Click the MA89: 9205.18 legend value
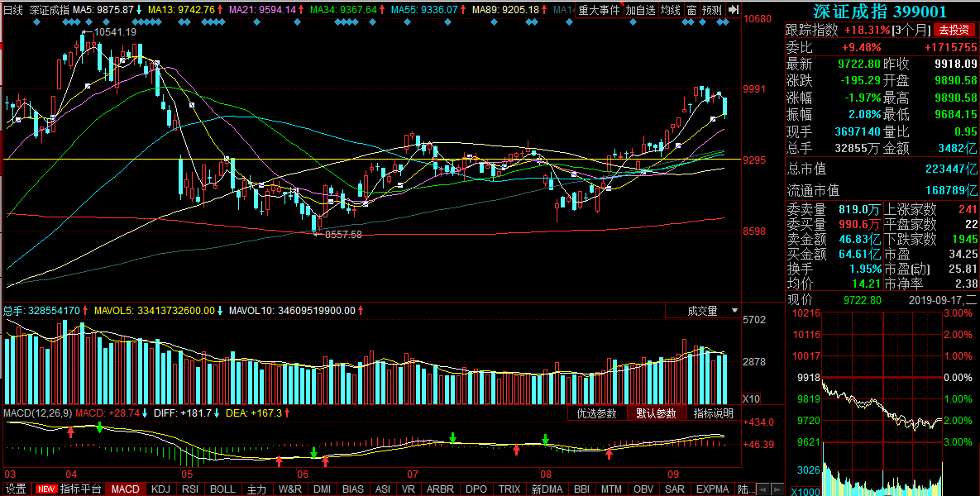 coord(505,10)
